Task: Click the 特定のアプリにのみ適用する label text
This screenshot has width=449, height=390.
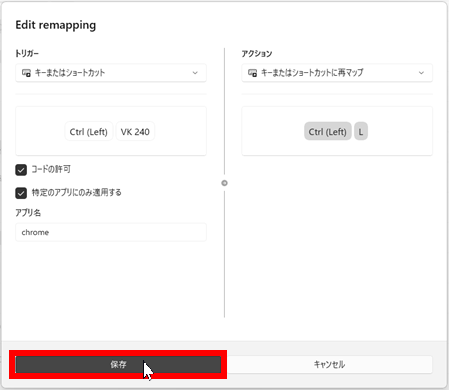Action: [76, 192]
